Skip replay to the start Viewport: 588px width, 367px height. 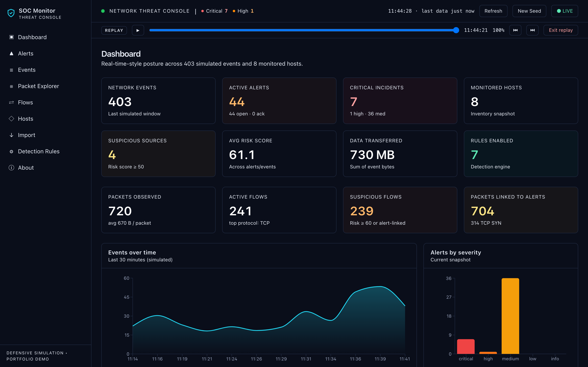(x=515, y=30)
